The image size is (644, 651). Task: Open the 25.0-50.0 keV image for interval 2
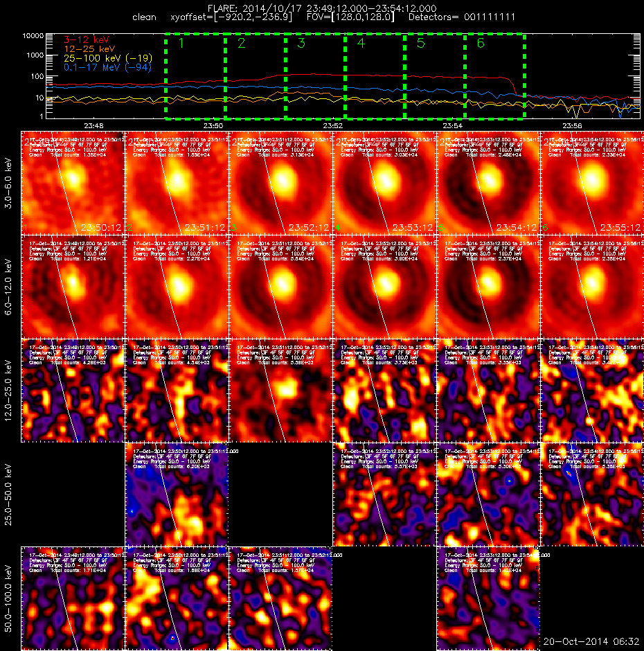pos(177,494)
